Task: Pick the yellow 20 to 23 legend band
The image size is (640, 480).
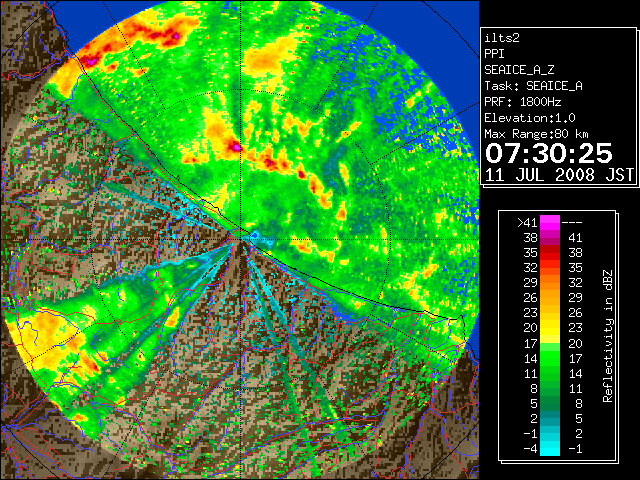Action: click(550, 328)
